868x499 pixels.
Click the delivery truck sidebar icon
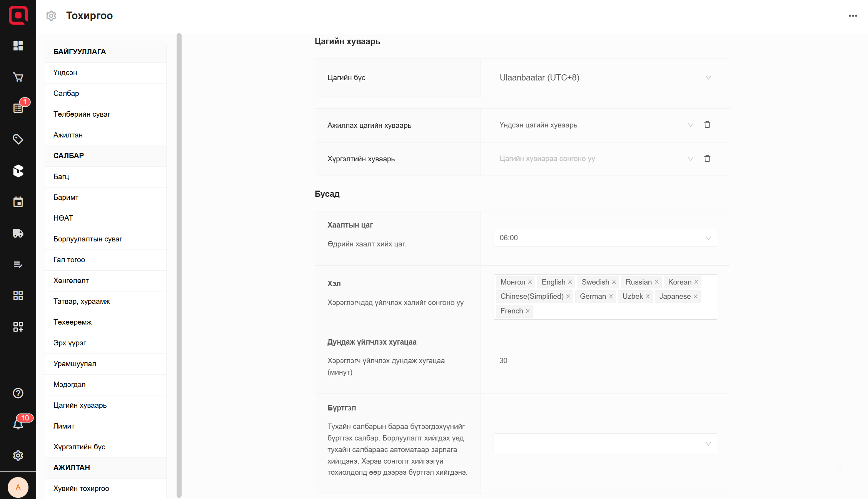click(x=18, y=233)
